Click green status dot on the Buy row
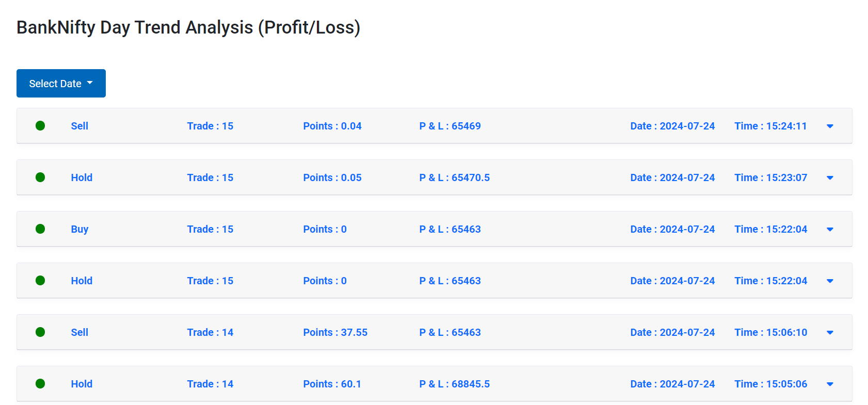Viewport: 868px width, 405px height. pyautogui.click(x=40, y=229)
